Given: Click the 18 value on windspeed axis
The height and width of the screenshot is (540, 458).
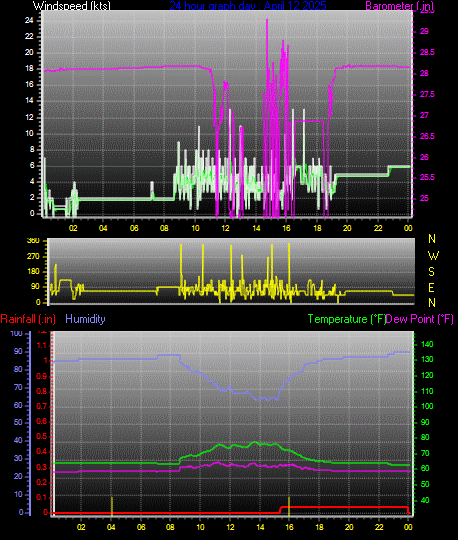Looking at the screenshot, I should pos(29,68).
